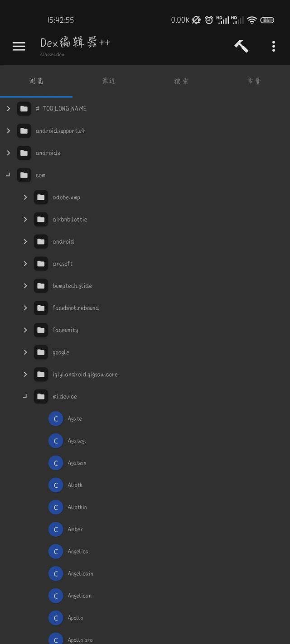Collapse the mi.device package
This screenshot has width=290, height=644.
pos(25,396)
